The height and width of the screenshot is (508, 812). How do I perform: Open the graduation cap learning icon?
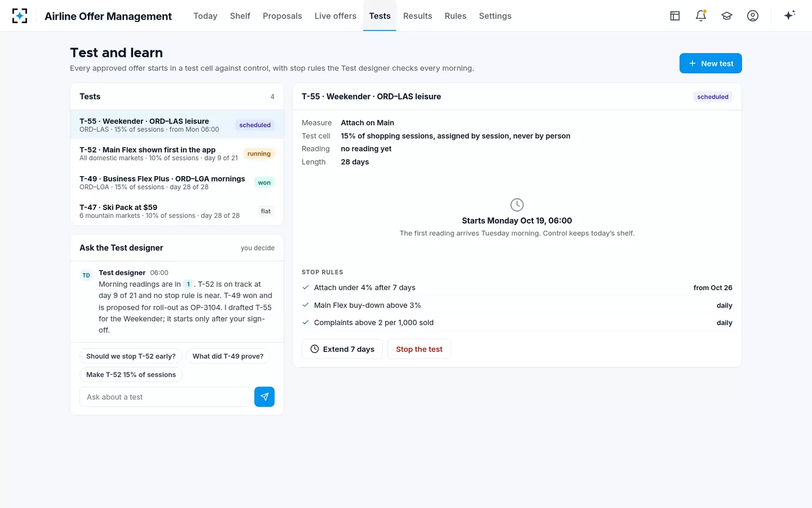point(727,16)
